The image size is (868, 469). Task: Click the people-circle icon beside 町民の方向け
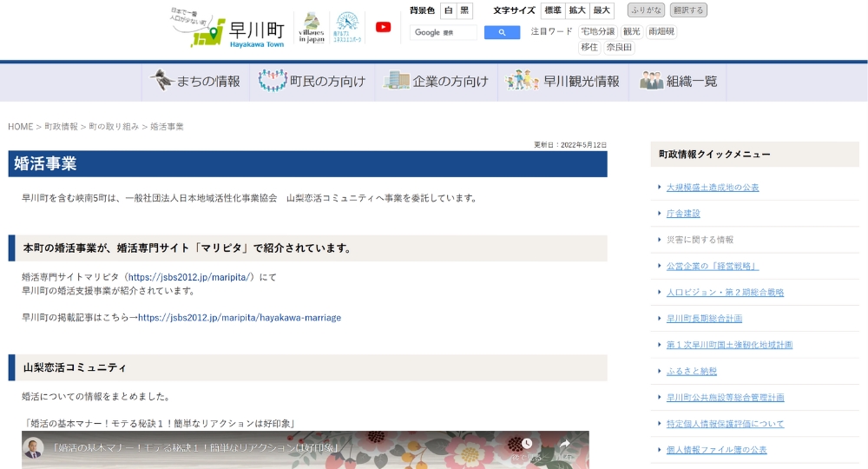tap(273, 81)
